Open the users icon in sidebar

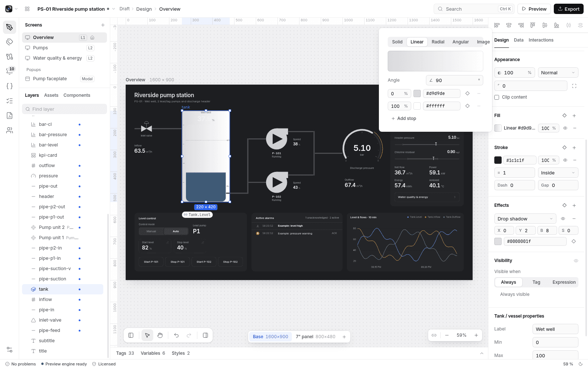[10, 130]
